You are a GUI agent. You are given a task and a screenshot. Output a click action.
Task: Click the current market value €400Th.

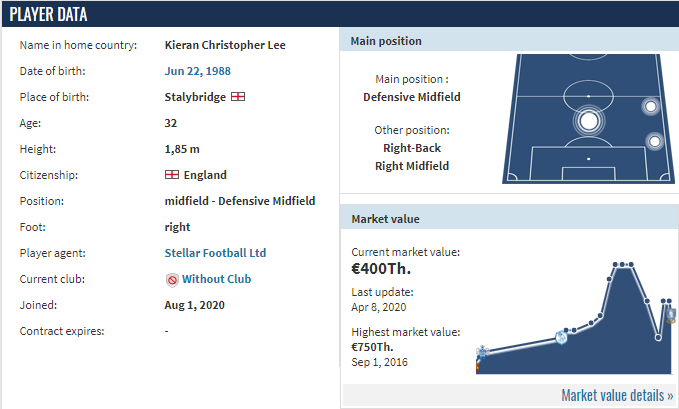(381, 269)
